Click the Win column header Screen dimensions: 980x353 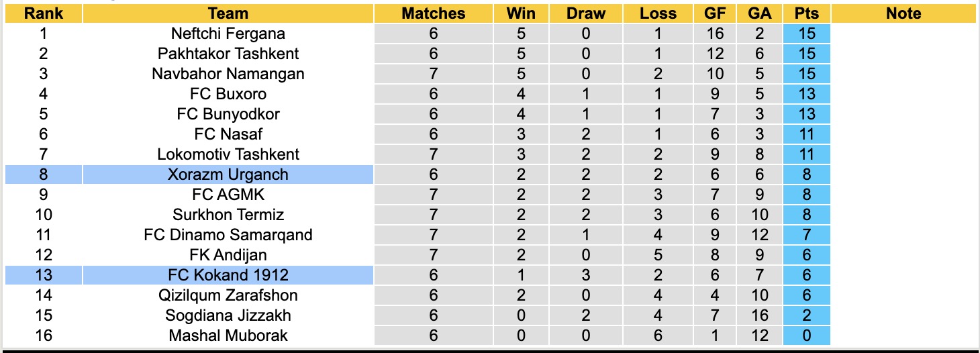(x=521, y=13)
